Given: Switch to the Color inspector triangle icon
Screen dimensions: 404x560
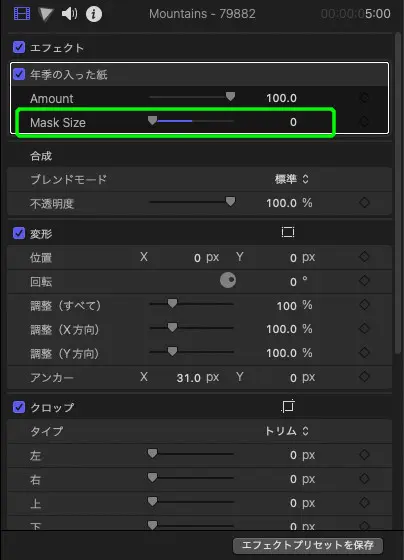Looking at the screenshot, I should tap(46, 14).
